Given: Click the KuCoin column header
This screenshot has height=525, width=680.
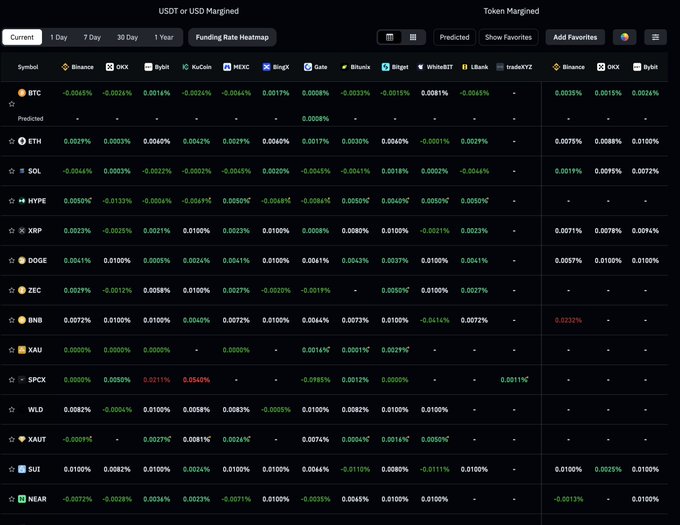Looking at the screenshot, I should (x=196, y=67).
